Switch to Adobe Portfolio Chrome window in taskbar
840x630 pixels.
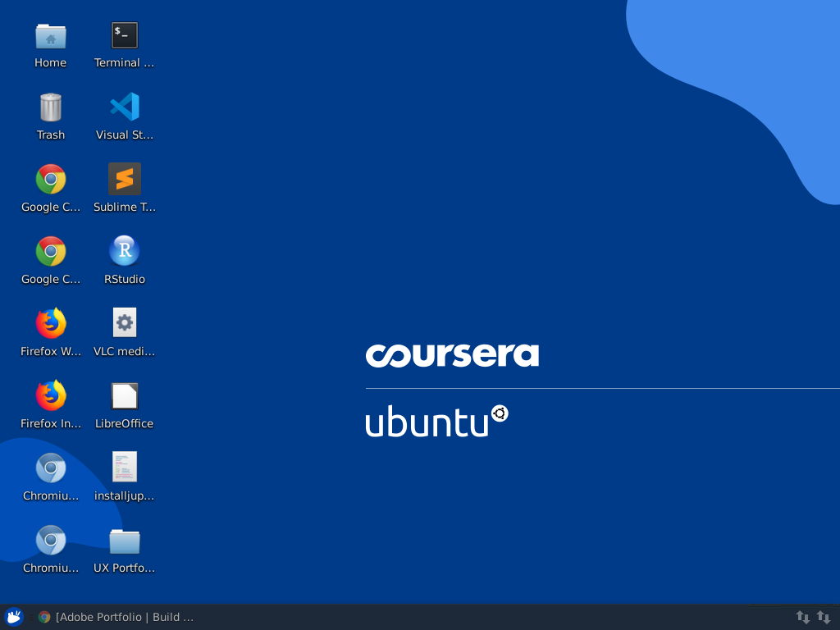tap(116, 617)
